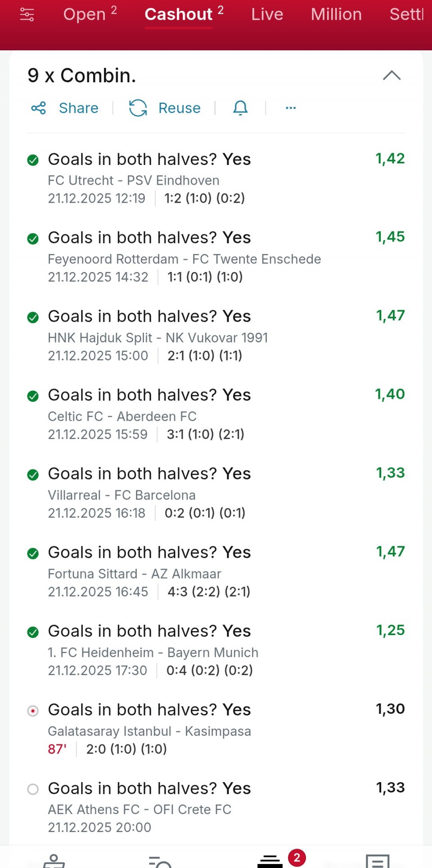Screen dimensions: 432x868
Task: Open the Villarreal - FC Barcelona match
Action: pos(121,495)
